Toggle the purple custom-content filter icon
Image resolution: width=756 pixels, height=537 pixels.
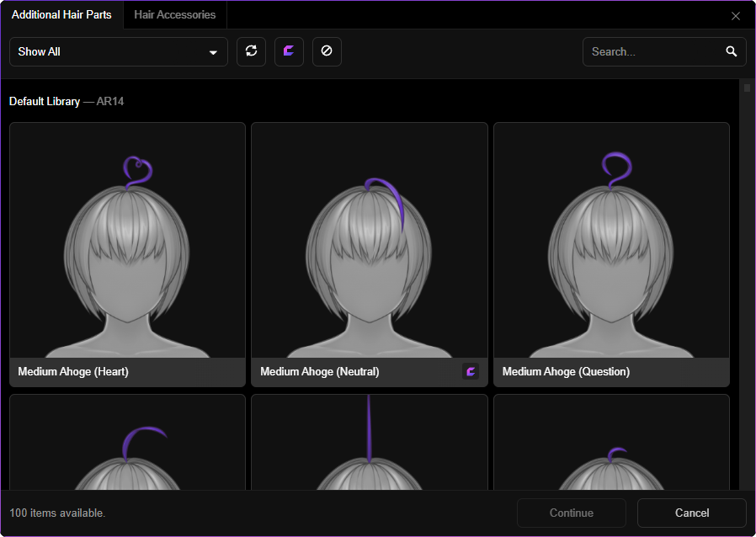point(289,51)
